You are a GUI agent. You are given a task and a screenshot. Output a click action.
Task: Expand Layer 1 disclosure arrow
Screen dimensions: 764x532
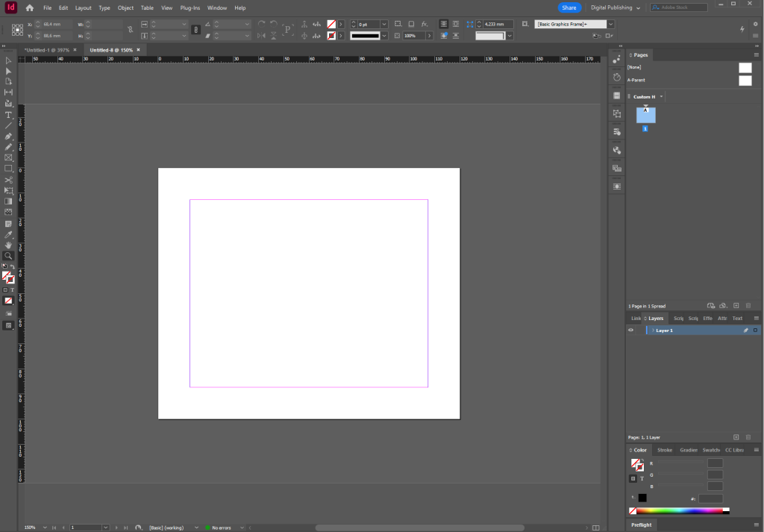653,330
